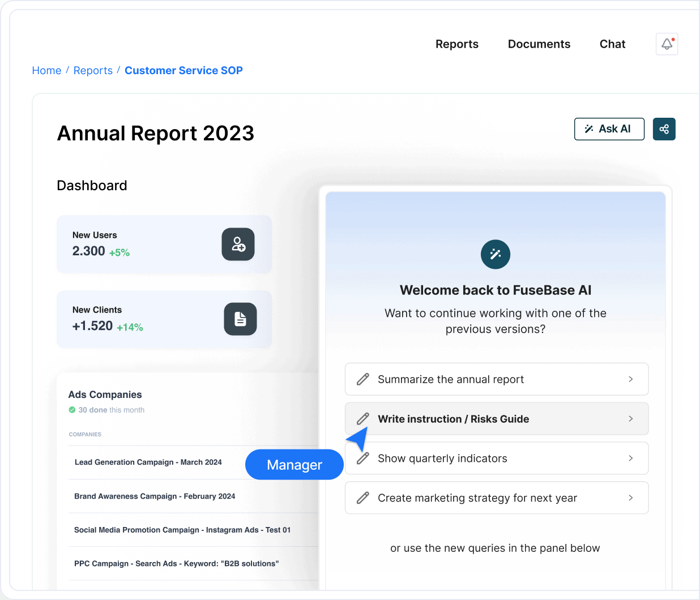Open the New Users stat card
700x600 pixels.
(164, 245)
